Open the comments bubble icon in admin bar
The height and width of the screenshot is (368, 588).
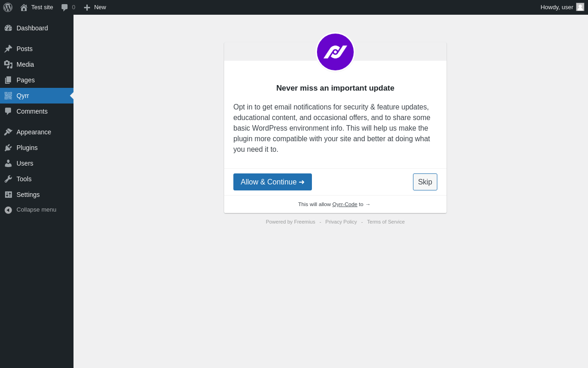(65, 7)
